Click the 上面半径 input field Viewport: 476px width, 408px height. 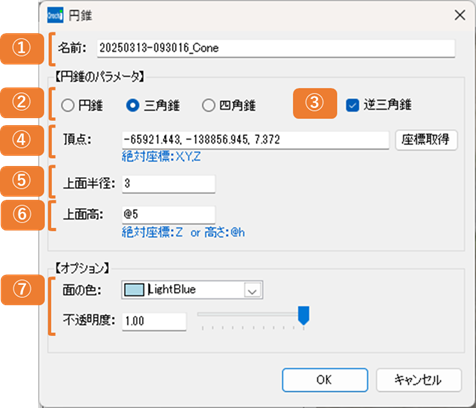pos(169,184)
